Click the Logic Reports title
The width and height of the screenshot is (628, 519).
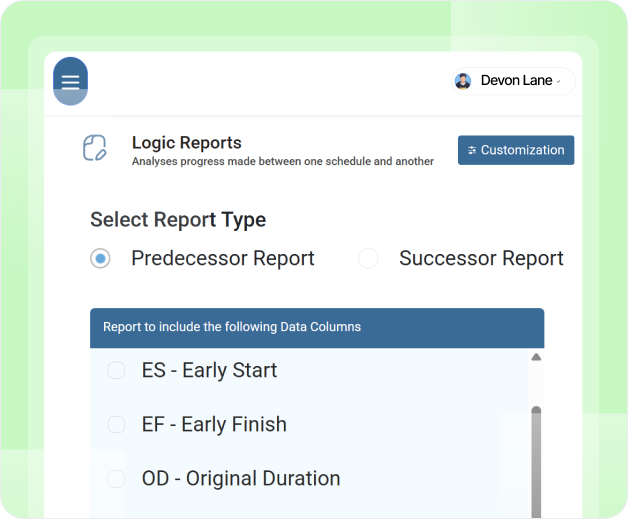(187, 143)
